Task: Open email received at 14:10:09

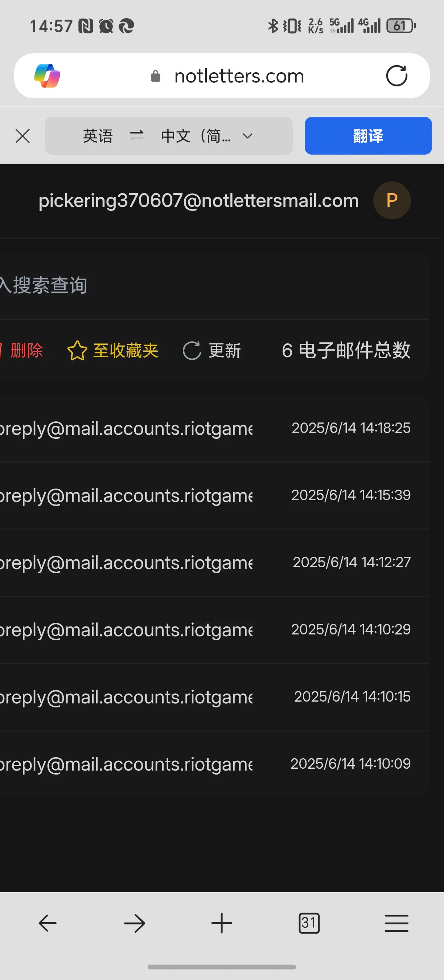Action: 215,764
